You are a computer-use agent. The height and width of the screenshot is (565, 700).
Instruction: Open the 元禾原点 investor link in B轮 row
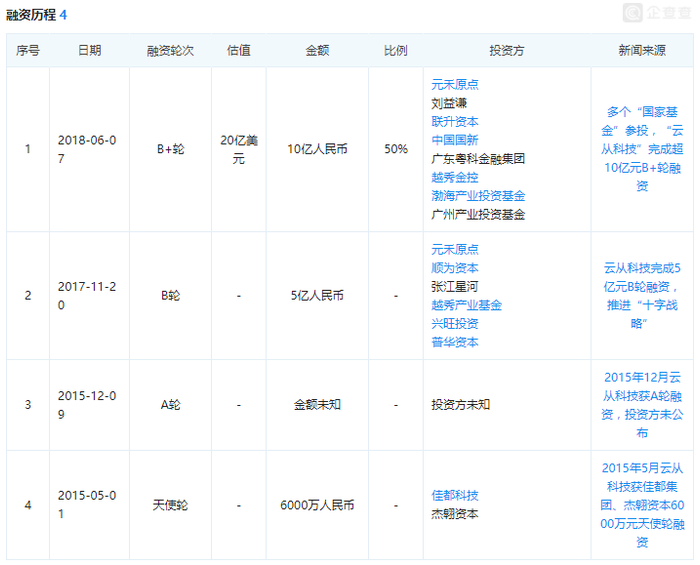[x=454, y=249]
